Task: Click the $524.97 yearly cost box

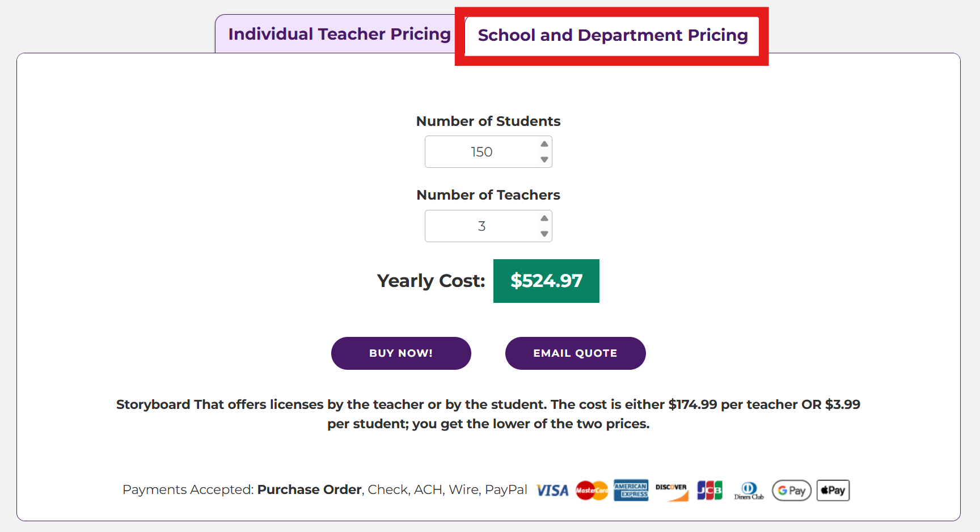Action: click(546, 281)
